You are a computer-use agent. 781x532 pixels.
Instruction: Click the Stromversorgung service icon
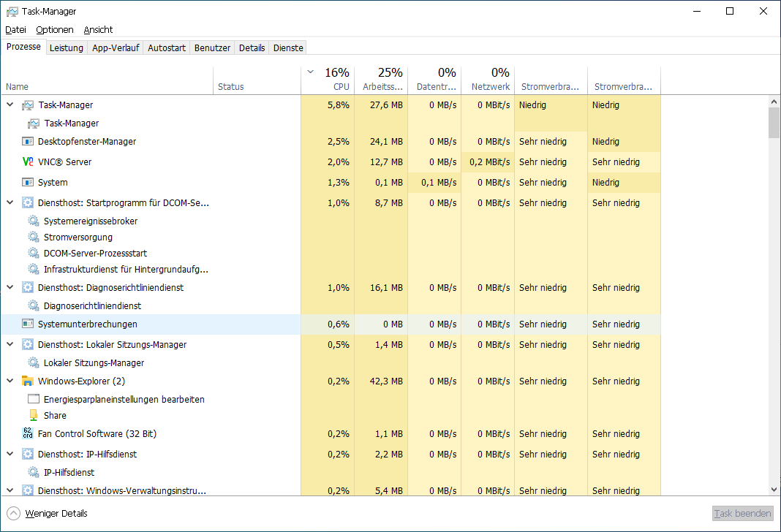click(34, 237)
